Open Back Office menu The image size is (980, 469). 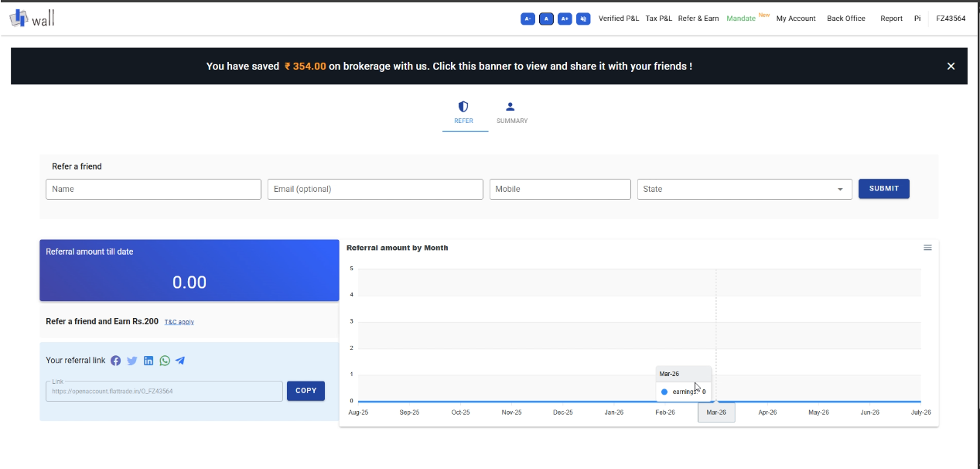[846, 19]
